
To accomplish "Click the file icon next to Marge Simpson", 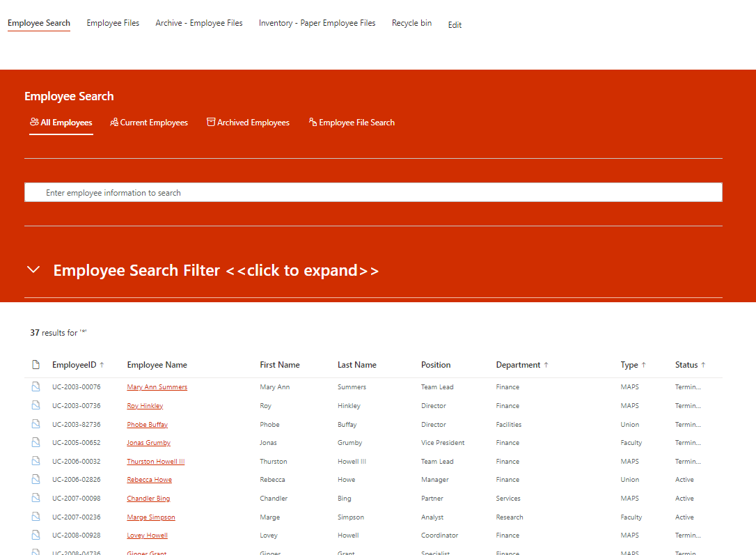I will point(36,517).
